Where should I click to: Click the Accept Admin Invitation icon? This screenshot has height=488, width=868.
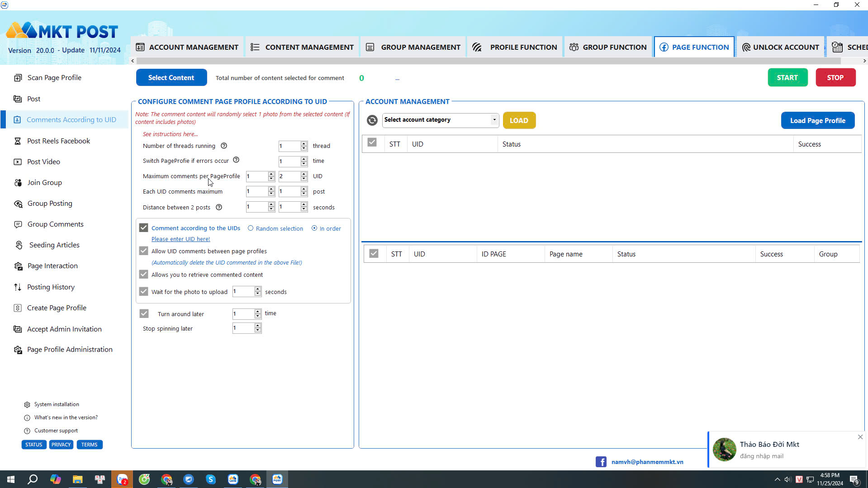(x=18, y=329)
